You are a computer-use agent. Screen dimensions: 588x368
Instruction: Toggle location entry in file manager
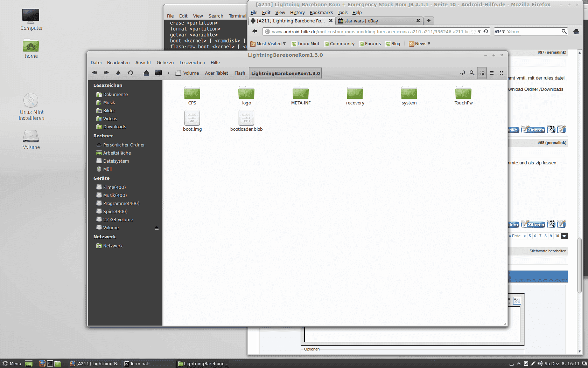[462, 73]
